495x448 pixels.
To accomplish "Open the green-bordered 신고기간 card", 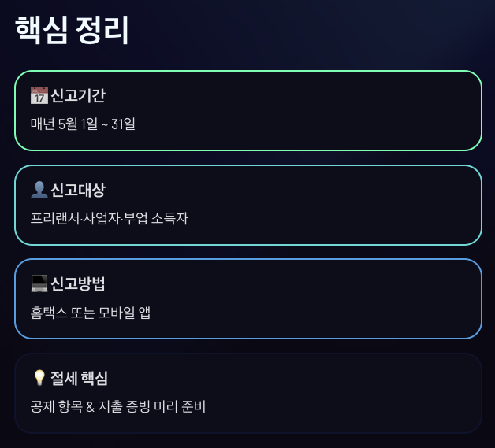I will coord(248,111).
